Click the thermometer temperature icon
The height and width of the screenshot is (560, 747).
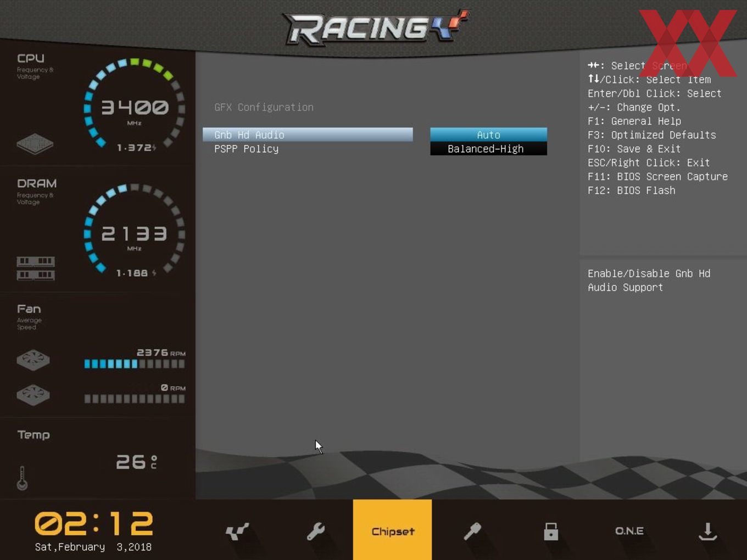22,478
